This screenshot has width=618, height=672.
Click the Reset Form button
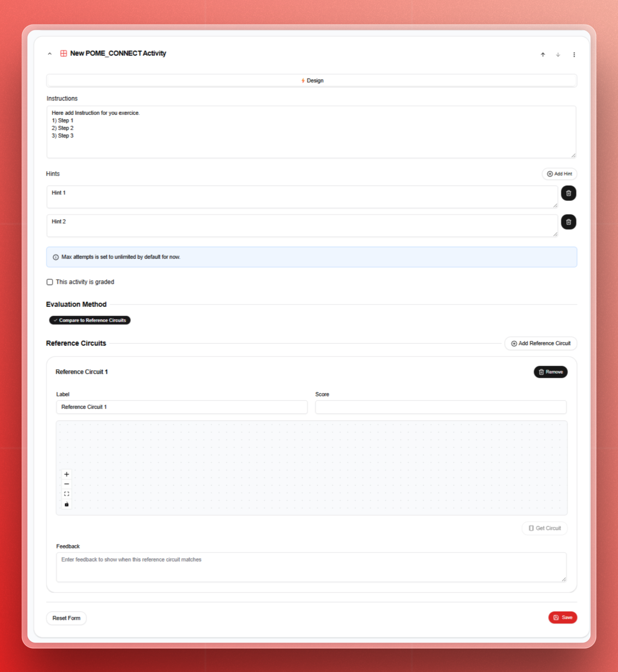tap(67, 618)
